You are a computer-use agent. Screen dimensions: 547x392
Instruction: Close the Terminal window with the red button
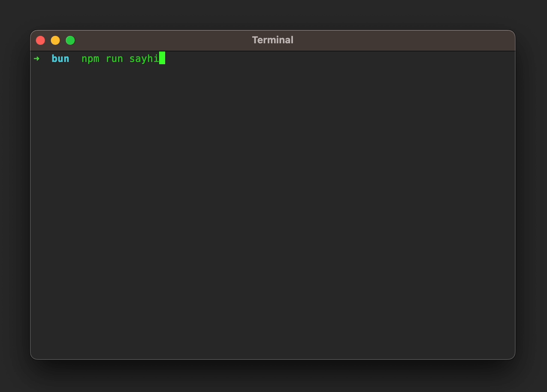40,40
